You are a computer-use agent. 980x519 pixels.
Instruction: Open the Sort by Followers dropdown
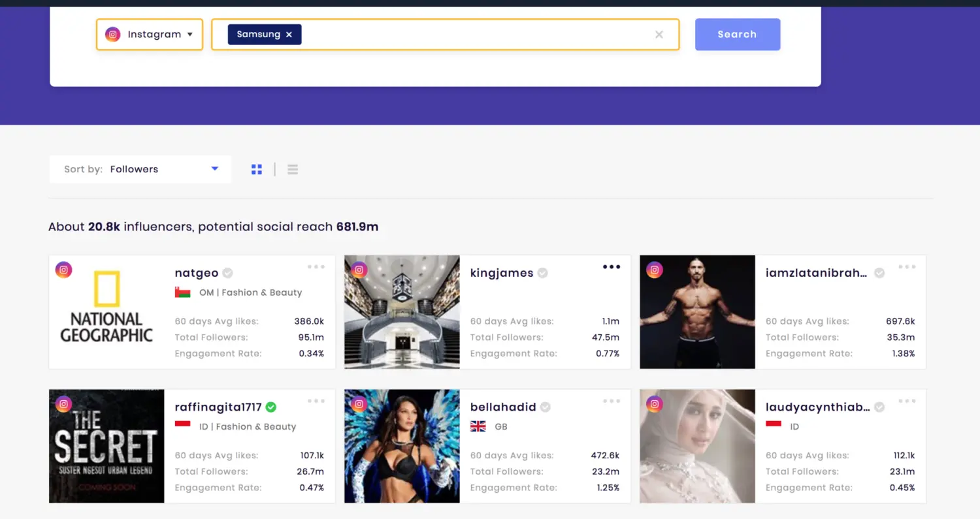pyautogui.click(x=140, y=169)
